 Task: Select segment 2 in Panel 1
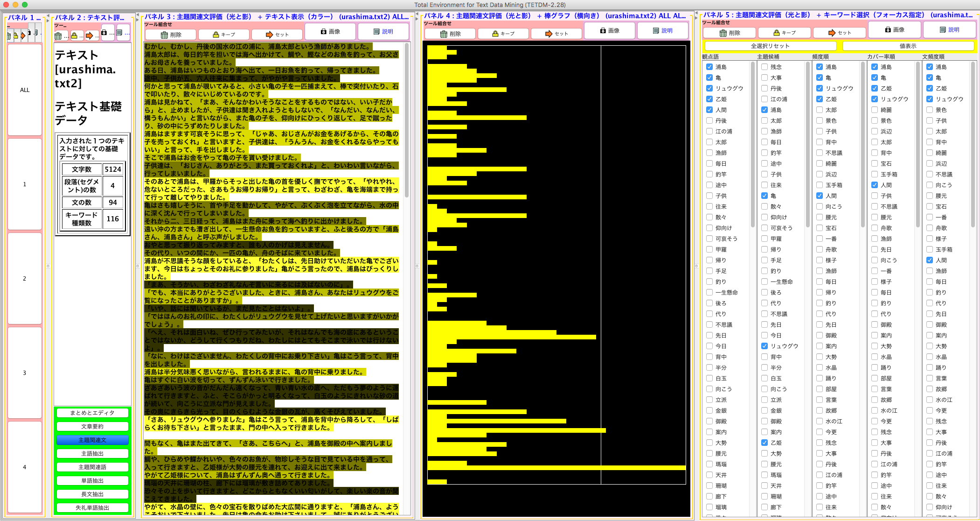[x=25, y=278]
